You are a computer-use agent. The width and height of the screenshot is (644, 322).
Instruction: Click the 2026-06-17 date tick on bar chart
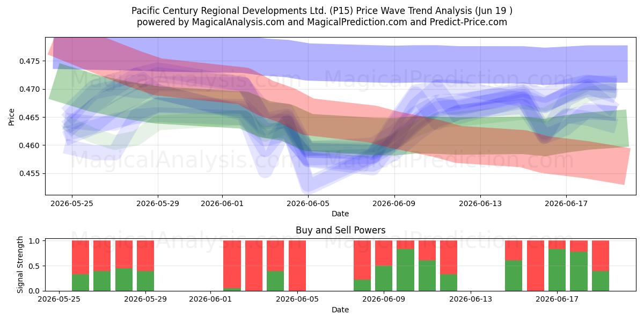click(557, 299)
